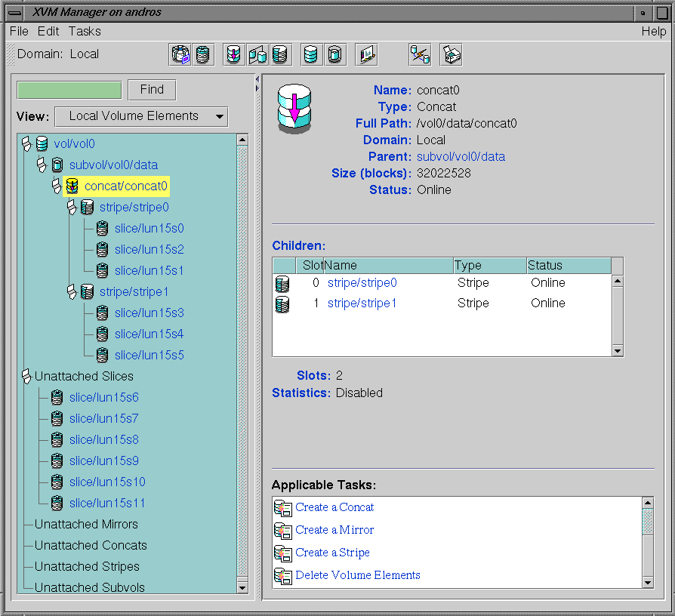Click the icon beside Create a Stripe

(x=283, y=553)
